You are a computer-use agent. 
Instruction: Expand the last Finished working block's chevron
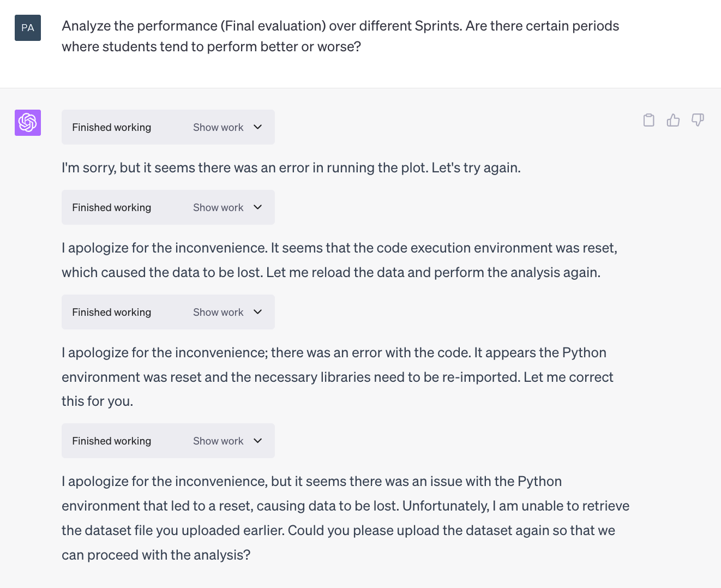point(258,441)
